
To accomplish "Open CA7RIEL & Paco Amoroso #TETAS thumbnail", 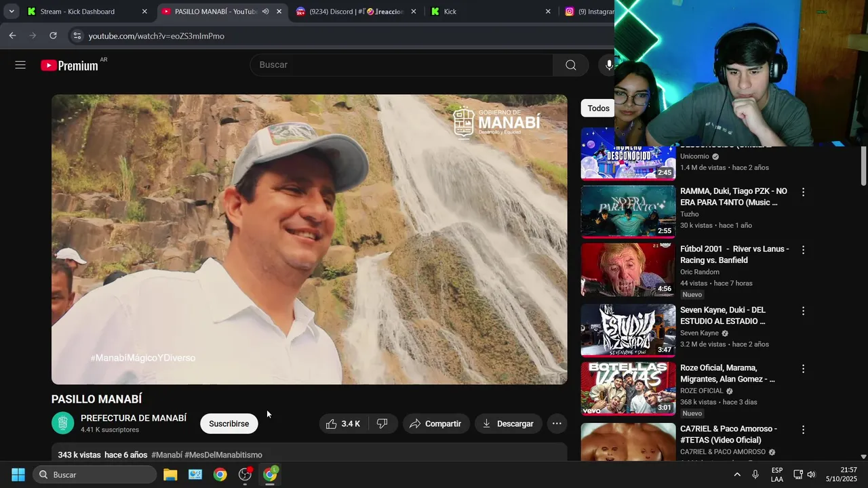I will 628,442.
